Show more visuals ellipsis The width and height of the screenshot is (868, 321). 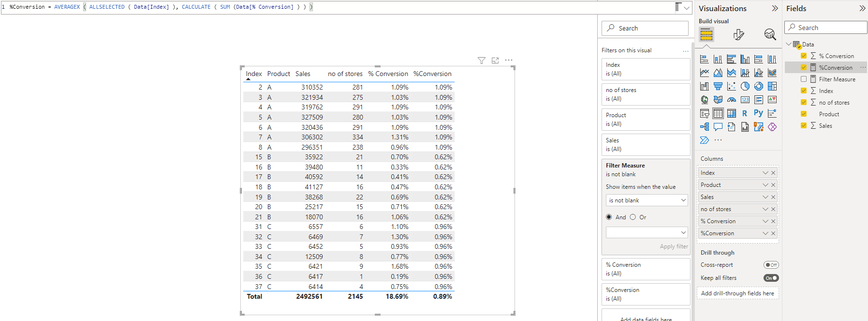click(718, 140)
